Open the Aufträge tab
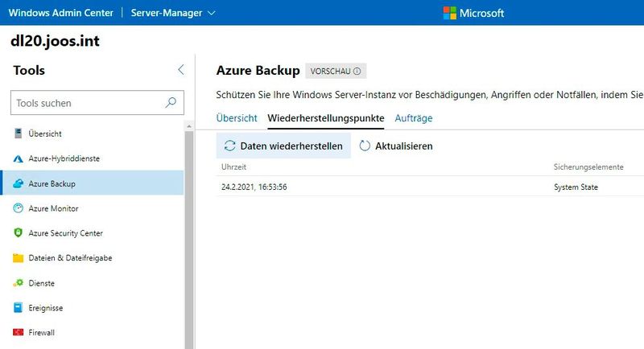Image resolution: width=644 pixels, height=349 pixels. [414, 118]
